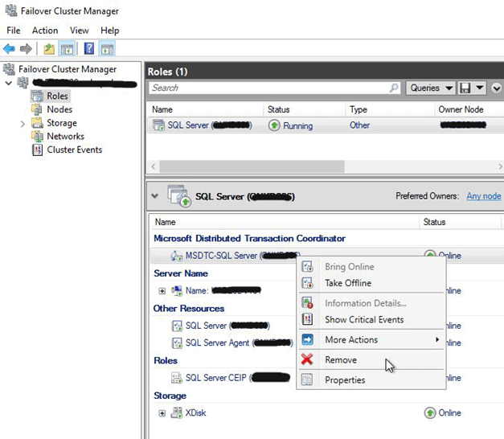
Task: Click the green Running status icon
Action: click(274, 125)
